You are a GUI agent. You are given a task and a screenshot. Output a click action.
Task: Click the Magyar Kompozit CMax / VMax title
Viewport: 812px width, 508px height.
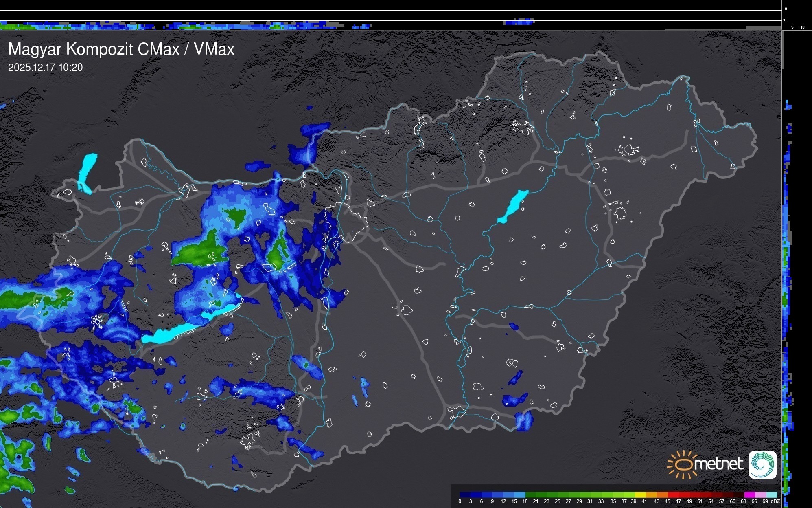tap(121, 49)
